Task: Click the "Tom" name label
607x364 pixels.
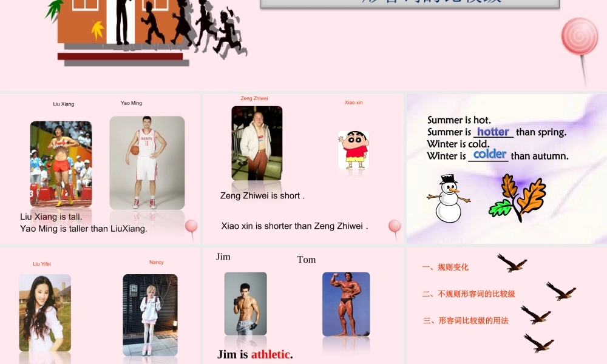Action: [306, 260]
